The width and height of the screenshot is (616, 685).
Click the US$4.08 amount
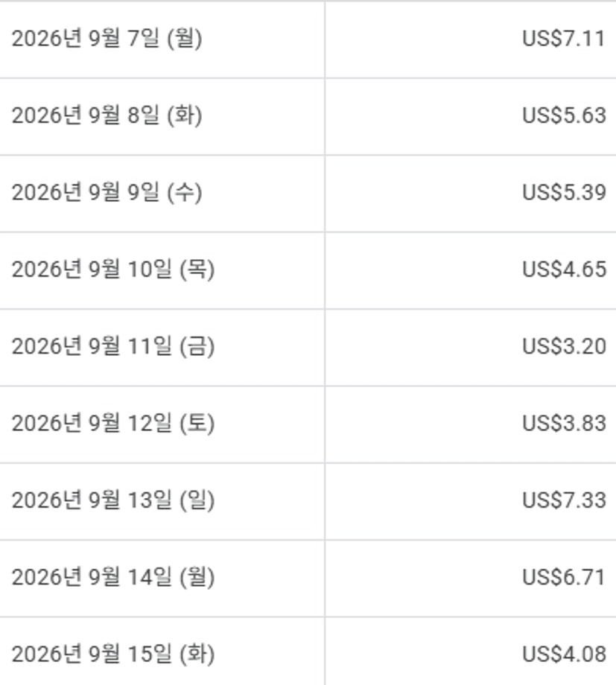click(564, 654)
